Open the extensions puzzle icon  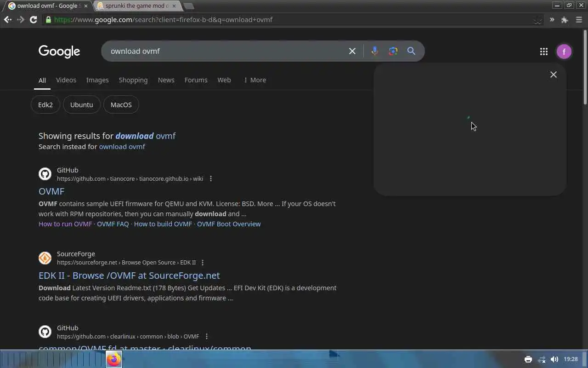(565, 20)
